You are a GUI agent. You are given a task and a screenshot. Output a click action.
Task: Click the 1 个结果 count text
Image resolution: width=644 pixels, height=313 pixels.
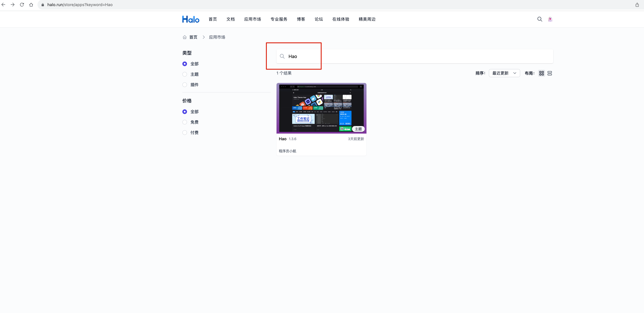click(x=284, y=73)
